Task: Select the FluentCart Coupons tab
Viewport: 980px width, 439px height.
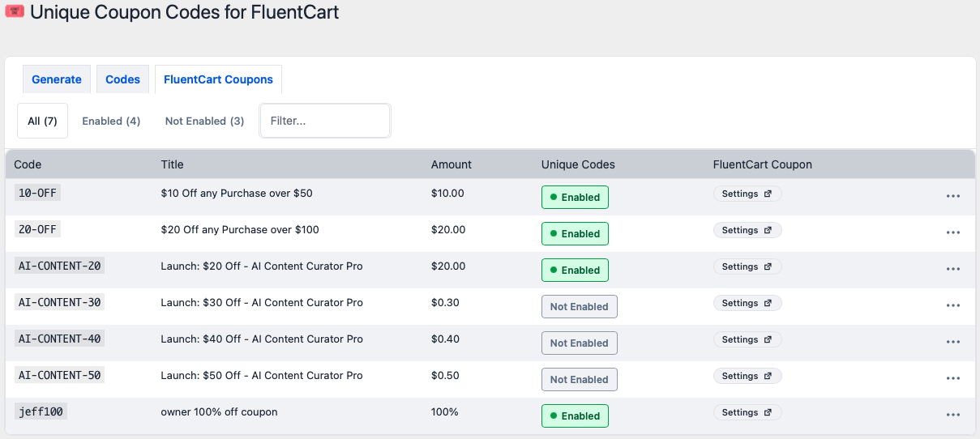Action: tap(219, 79)
